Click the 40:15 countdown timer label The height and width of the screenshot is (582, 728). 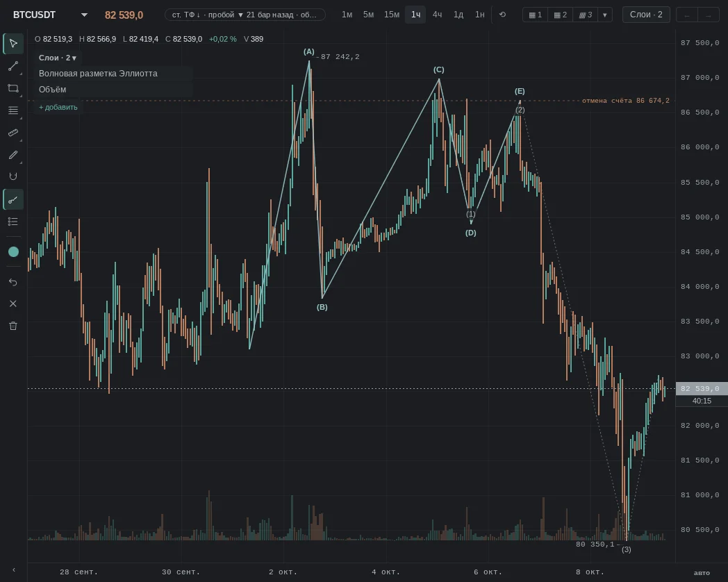coord(702,401)
